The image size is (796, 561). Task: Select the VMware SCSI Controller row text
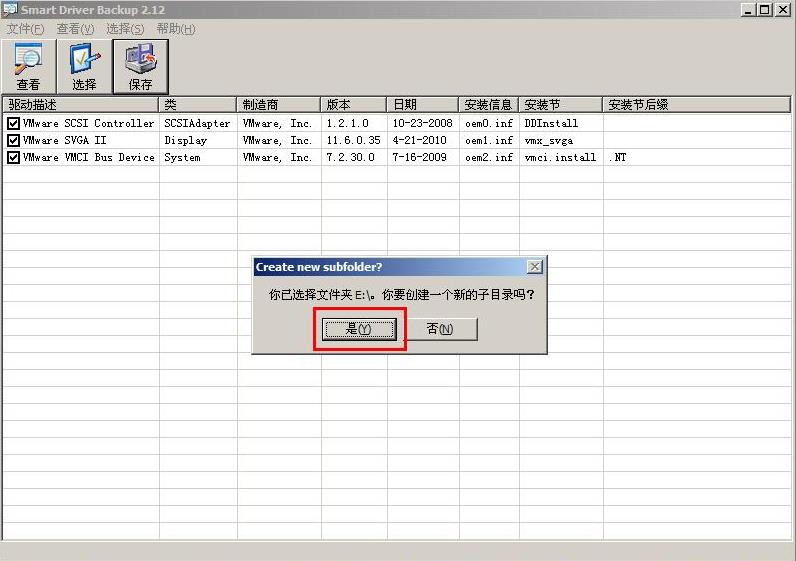[88, 123]
